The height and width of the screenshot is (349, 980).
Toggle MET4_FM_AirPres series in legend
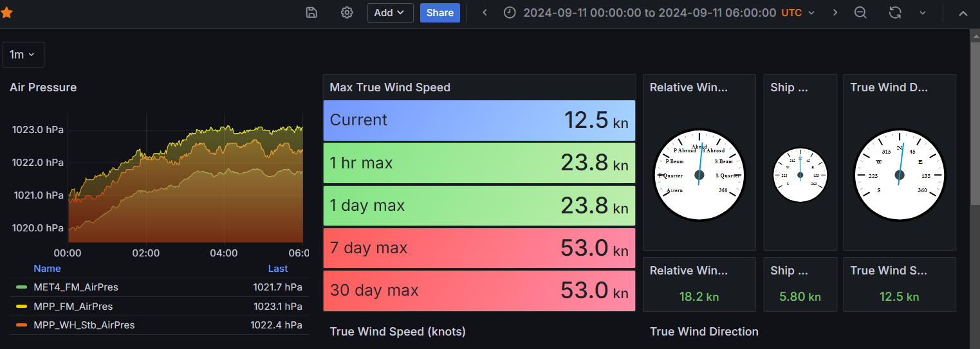(76, 287)
